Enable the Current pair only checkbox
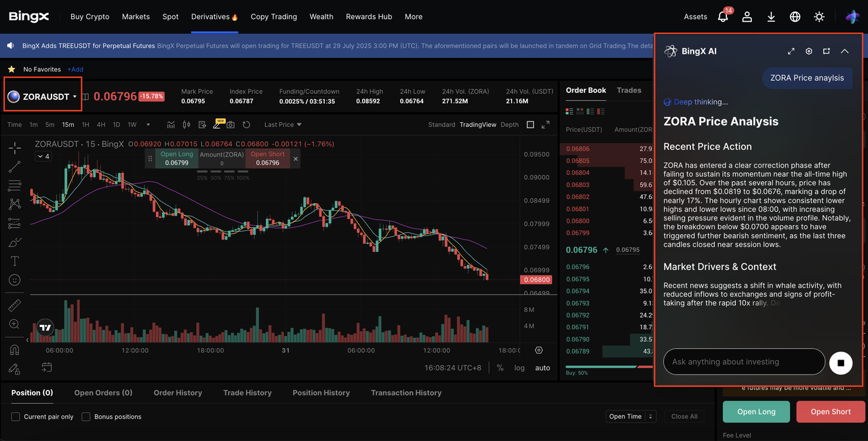 click(x=14, y=417)
